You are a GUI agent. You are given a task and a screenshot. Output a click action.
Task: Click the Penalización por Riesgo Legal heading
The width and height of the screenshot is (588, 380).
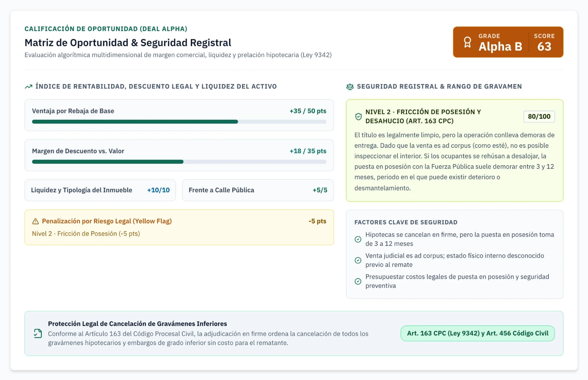pos(107,221)
